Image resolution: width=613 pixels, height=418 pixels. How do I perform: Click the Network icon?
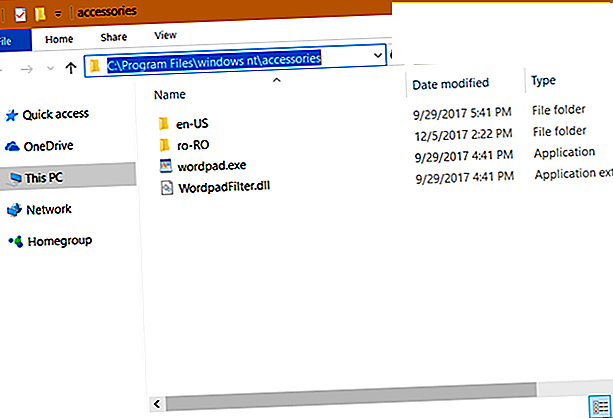(14, 210)
